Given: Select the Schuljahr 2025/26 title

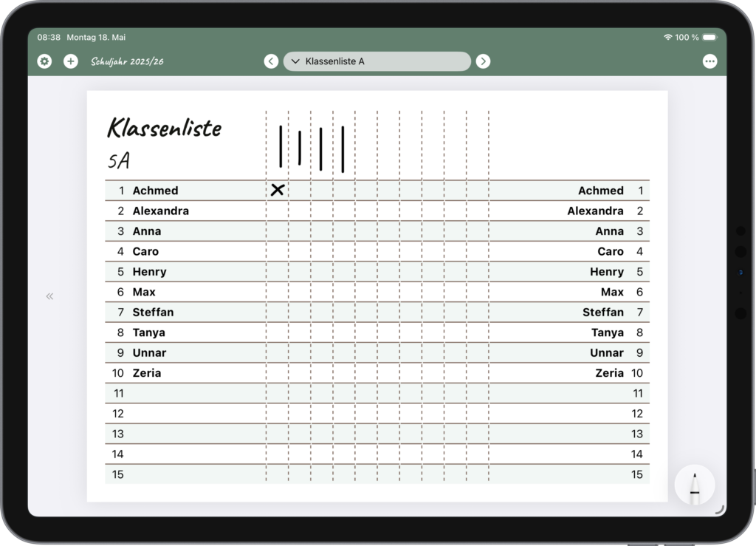Looking at the screenshot, I should 127,61.
